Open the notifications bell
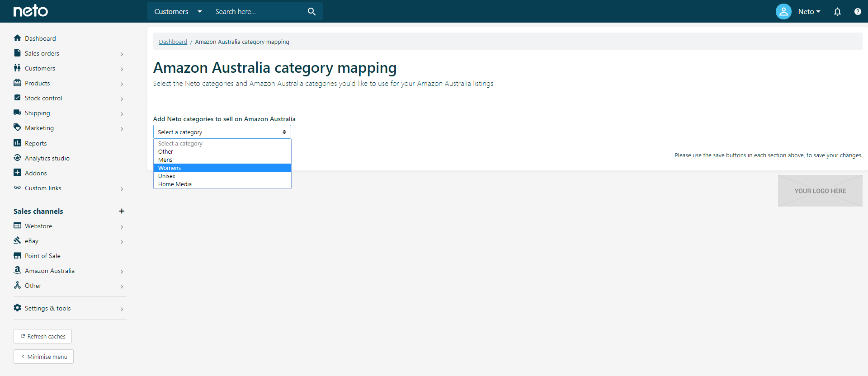 click(837, 12)
